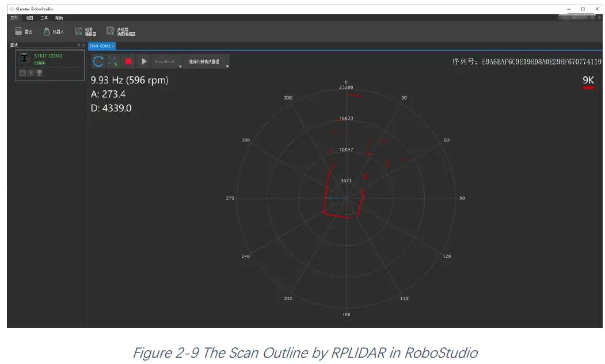Screen dimensions: 605x364
Task: Click the 16623 range ring label
Action: pyautogui.click(x=346, y=118)
